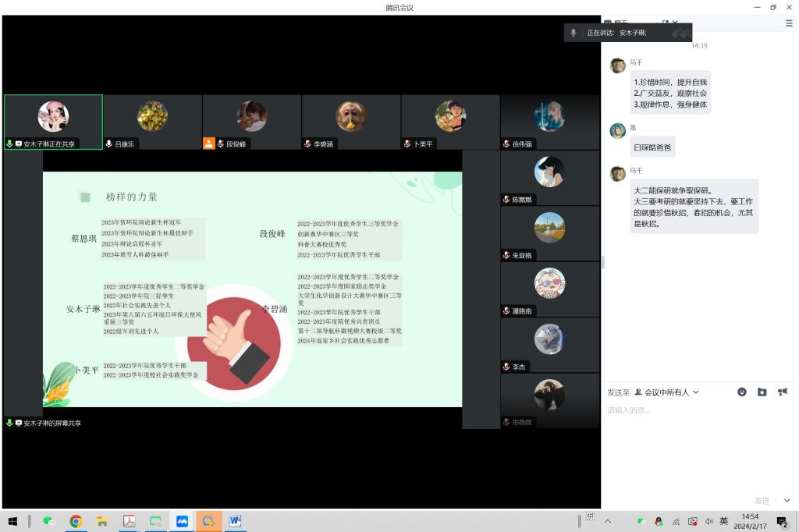Image resolution: width=799 pixels, height=532 pixels.
Task: Show hidden system tray icons
Action: point(608,521)
